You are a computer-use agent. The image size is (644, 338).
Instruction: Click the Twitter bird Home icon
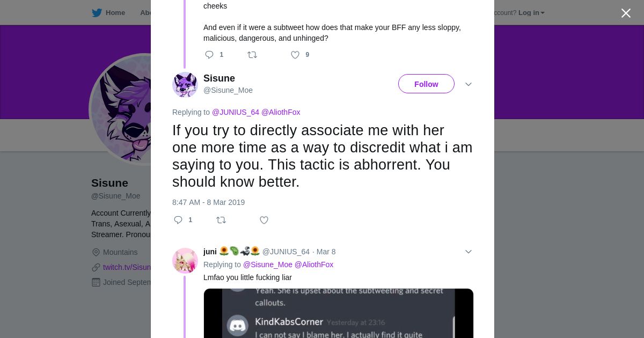coord(97,13)
